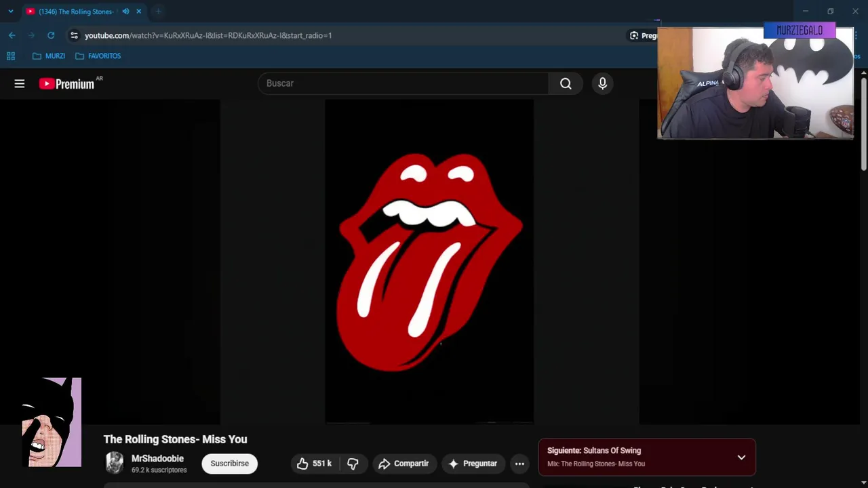
Task: Open the browser apps grid icon
Action: [11, 56]
